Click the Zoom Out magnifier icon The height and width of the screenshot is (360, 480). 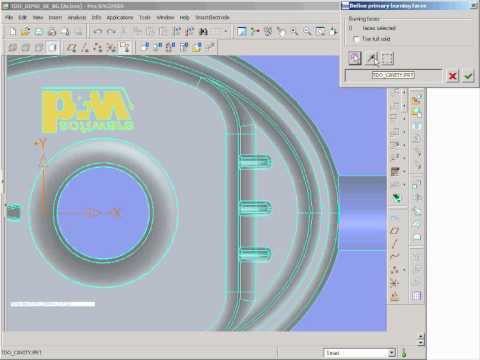point(307,32)
